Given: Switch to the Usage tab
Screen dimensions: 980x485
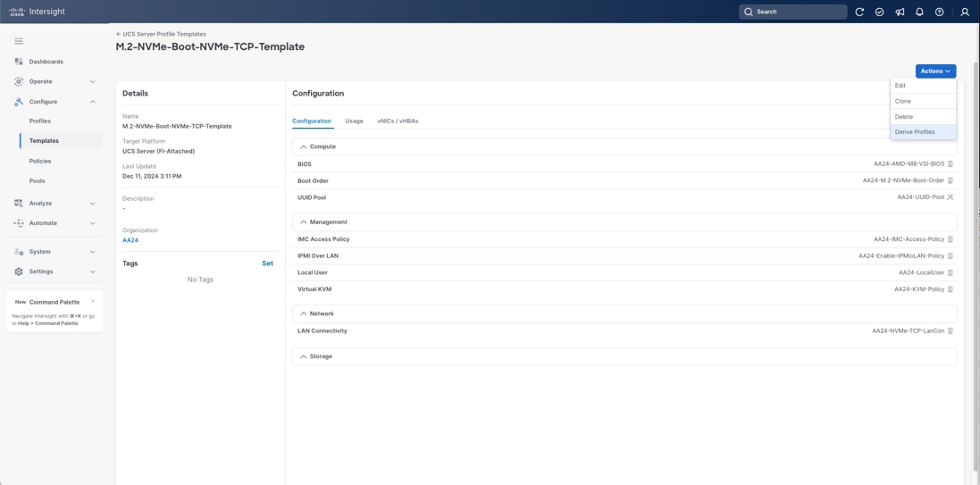Looking at the screenshot, I should 354,121.
